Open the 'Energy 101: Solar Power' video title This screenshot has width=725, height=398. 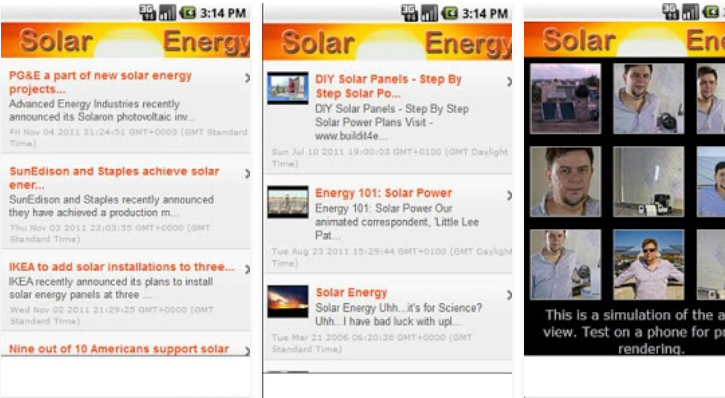[384, 193]
